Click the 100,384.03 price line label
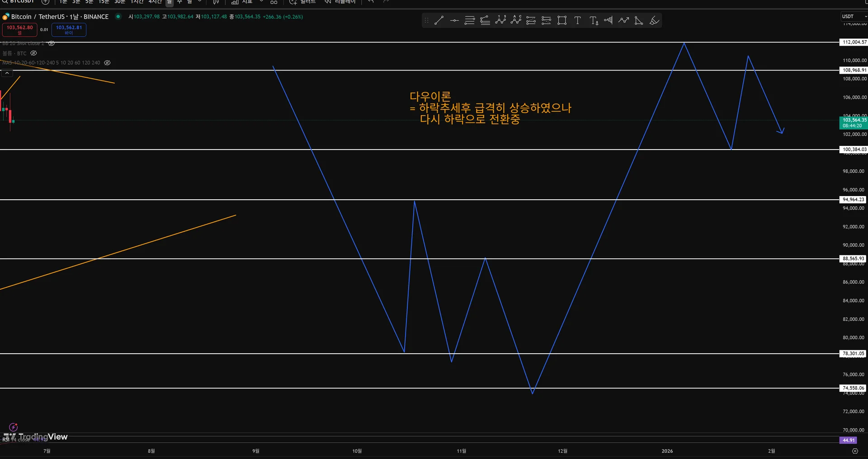868x459 pixels. pos(854,150)
